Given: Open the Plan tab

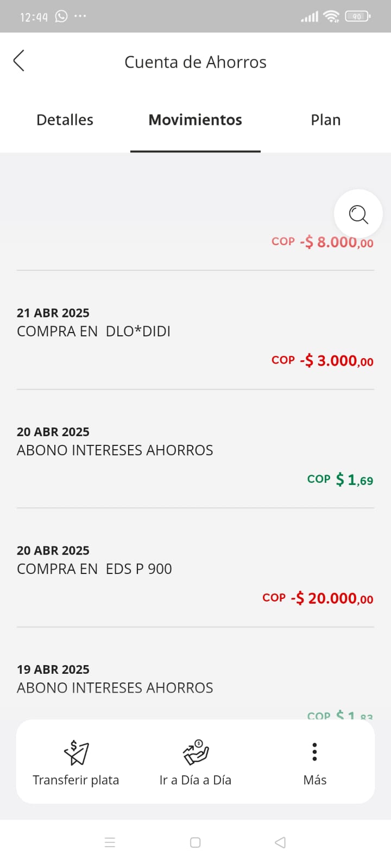Looking at the screenshot, I should [325, 120].
